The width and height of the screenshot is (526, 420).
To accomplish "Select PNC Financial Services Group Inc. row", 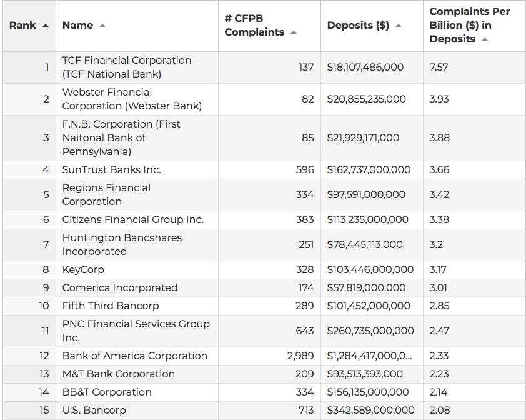I will point(136,331).
